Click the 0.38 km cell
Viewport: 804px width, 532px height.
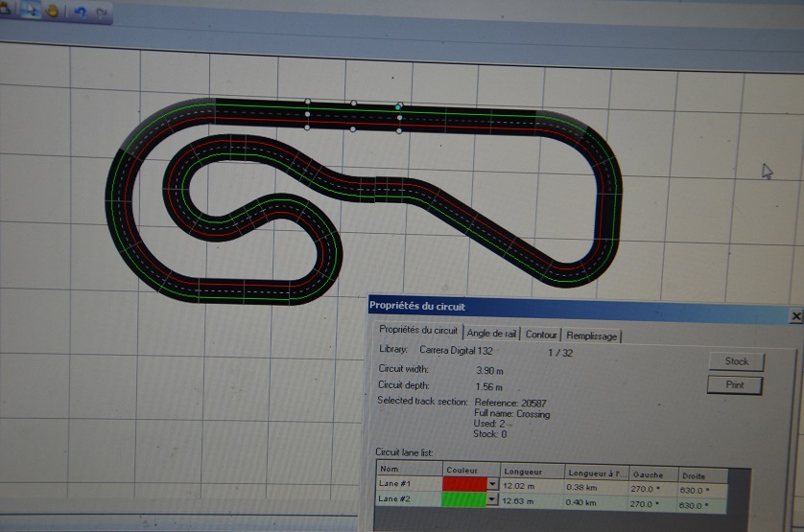point(582,487)
